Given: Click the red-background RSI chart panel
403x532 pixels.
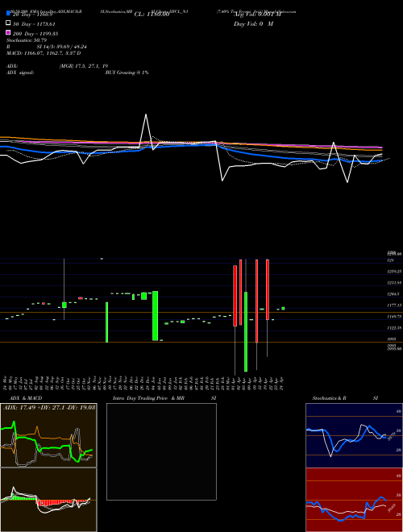Looking at the screenshot, I should [x=354, y=500].
